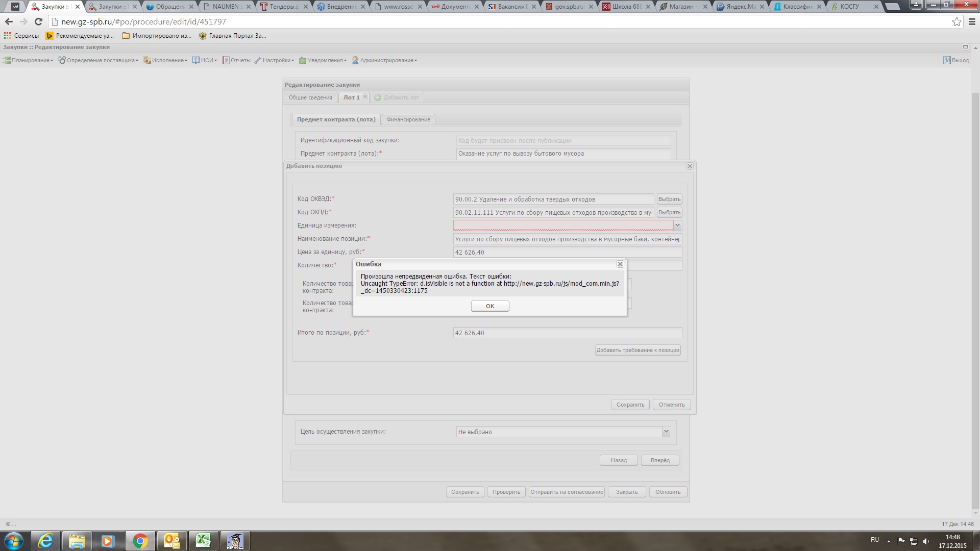The image size is (980, 551).
Task: Click Отменить in Добавить позицию dialog
Action: pos(672,405)
